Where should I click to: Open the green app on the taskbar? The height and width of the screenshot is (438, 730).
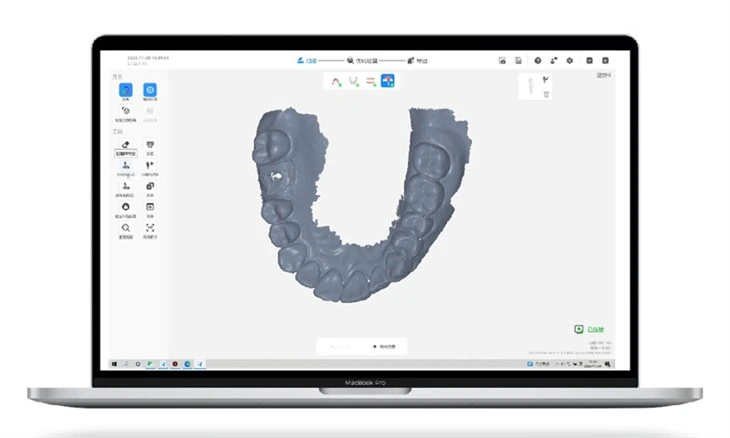(150, 364)
